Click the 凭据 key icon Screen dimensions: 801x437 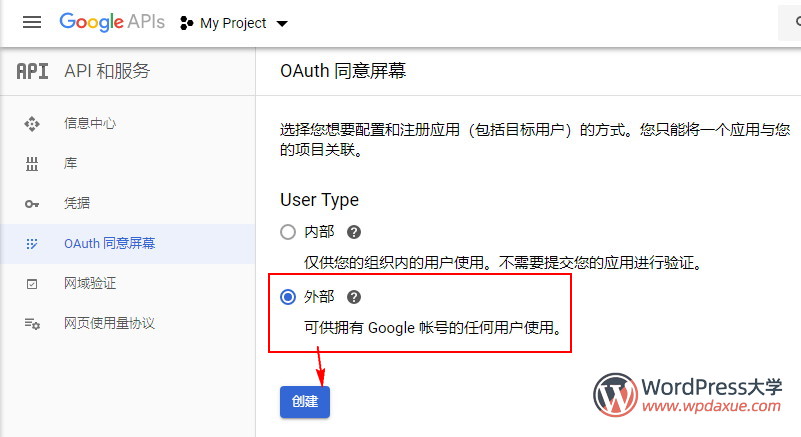click(32, 204)
